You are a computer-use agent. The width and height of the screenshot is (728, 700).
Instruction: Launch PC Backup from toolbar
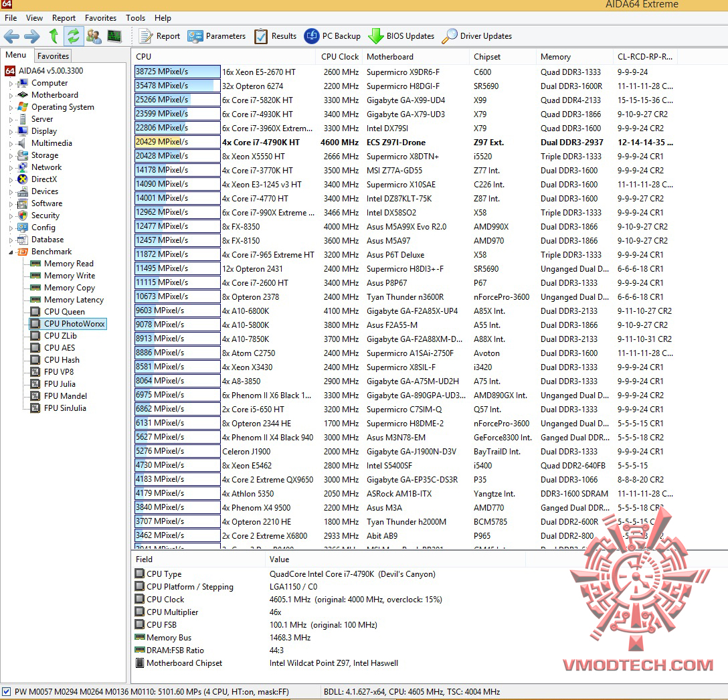(332, 36)
